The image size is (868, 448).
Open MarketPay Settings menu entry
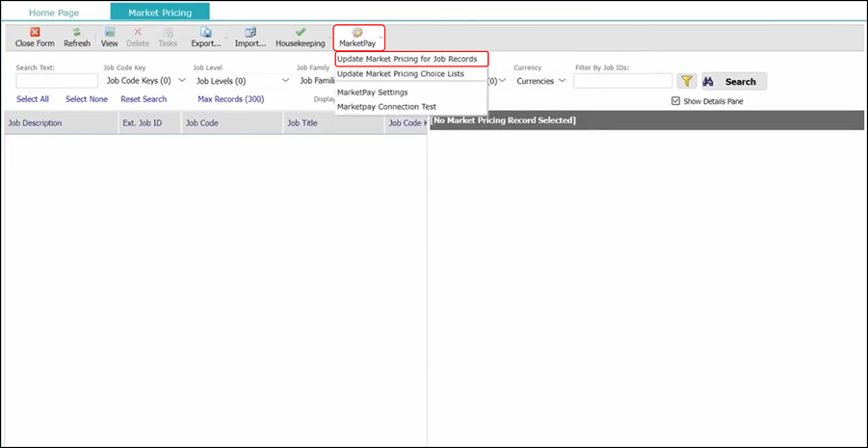pos(373,92)
